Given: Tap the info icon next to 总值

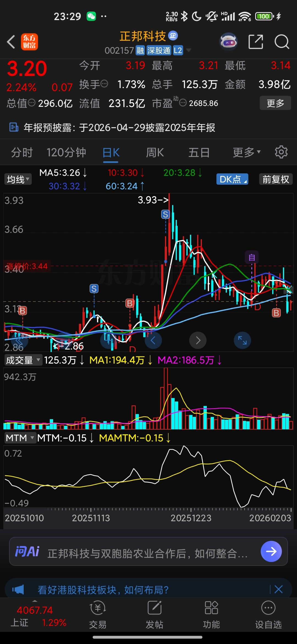Looking at the screenshot, I should [x=32, y=103].
